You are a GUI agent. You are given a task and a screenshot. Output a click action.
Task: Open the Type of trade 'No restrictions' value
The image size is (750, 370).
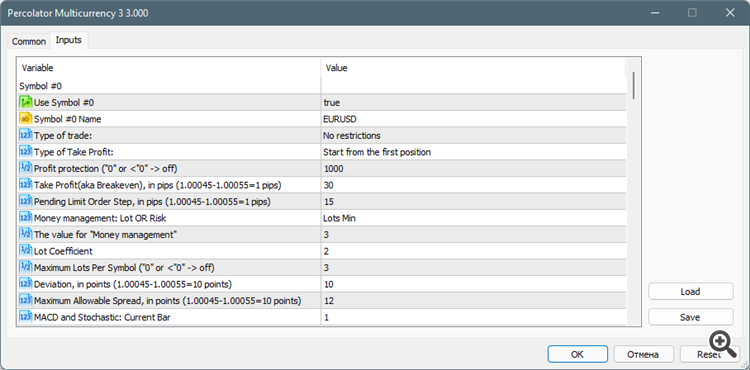[473, 135]
